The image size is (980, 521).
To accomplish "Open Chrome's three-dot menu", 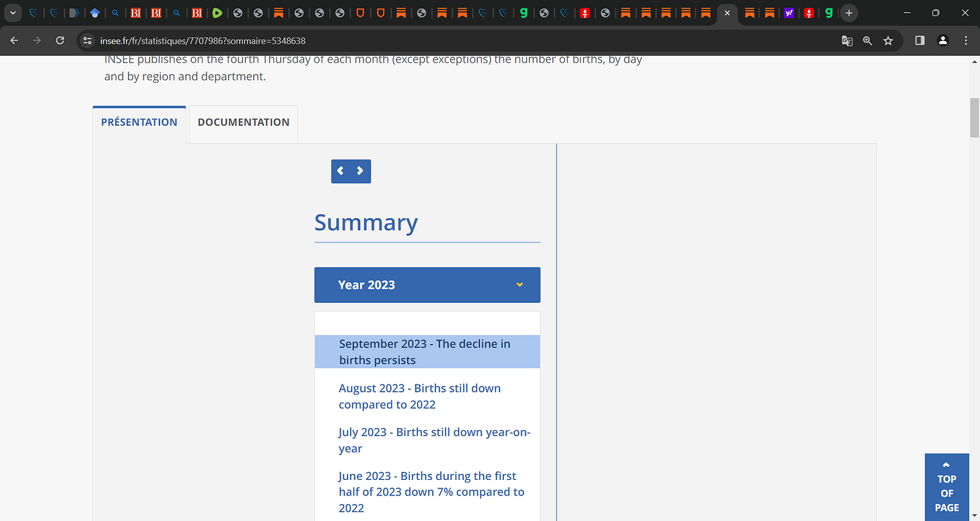I will point(966,40).
